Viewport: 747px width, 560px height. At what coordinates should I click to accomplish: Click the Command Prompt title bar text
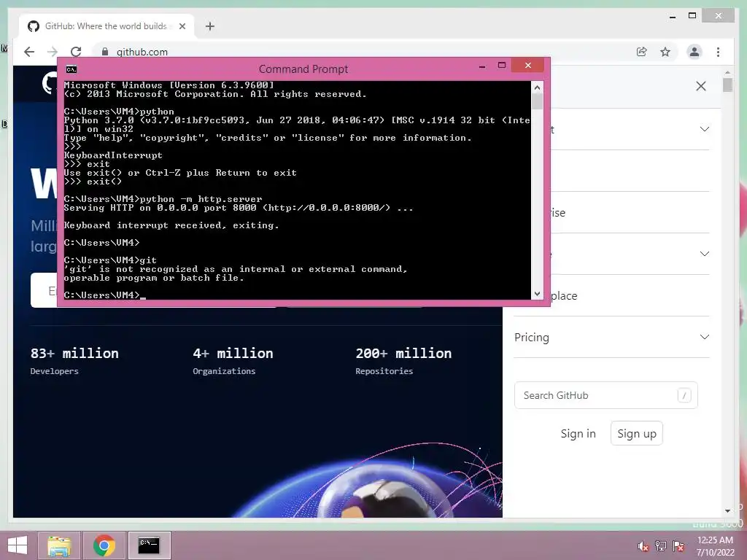[x=303, y=69]
